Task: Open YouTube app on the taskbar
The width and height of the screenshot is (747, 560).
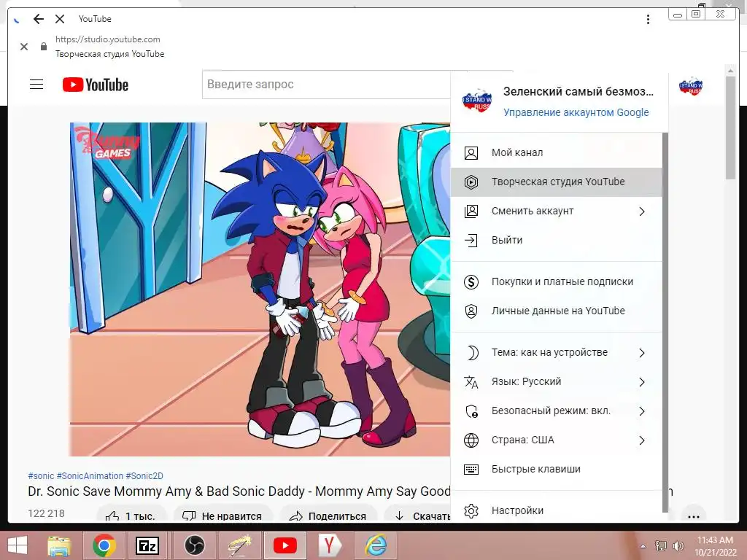Action: pyautogui.click(x=285, y=545)
